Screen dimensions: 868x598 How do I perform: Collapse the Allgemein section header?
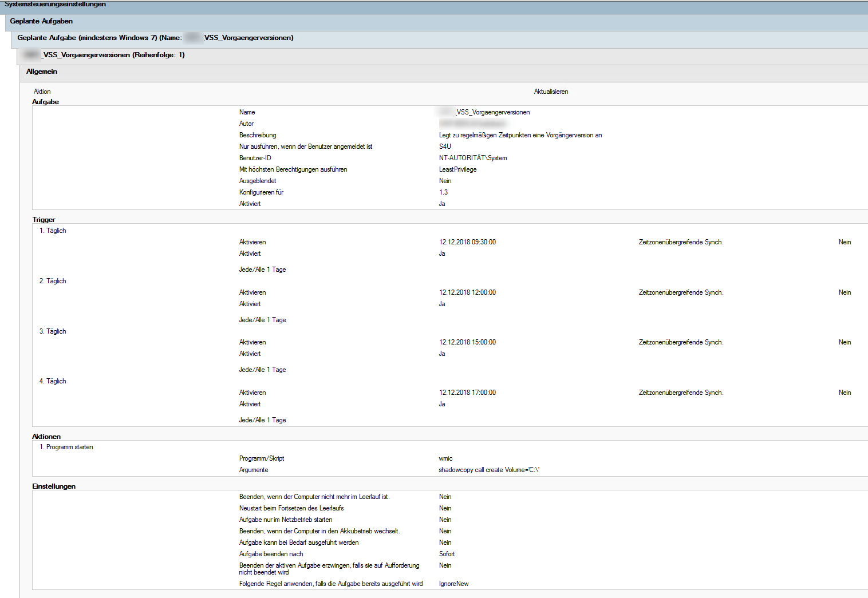point(42,72)
